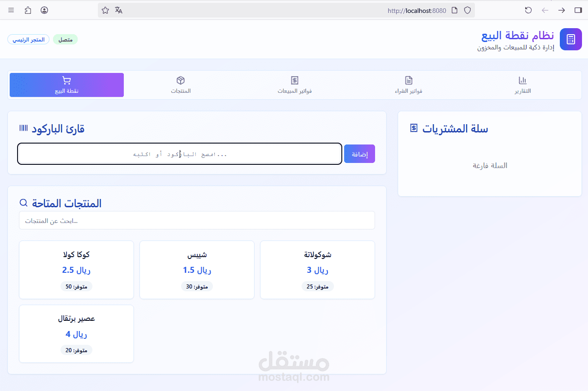Click the المتجر الرئيسي main store badge
Screen dimensions: 588x391
click(28, 39)
